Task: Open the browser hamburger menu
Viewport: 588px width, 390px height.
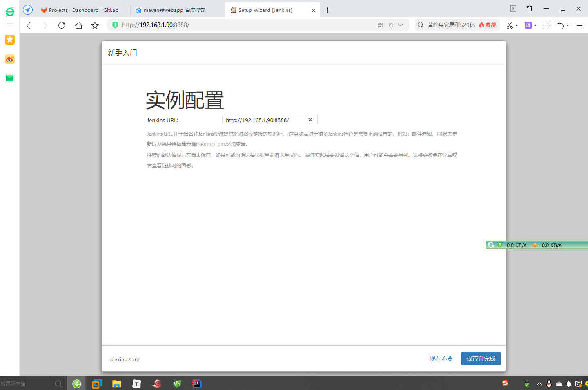Action: point(579,25)
